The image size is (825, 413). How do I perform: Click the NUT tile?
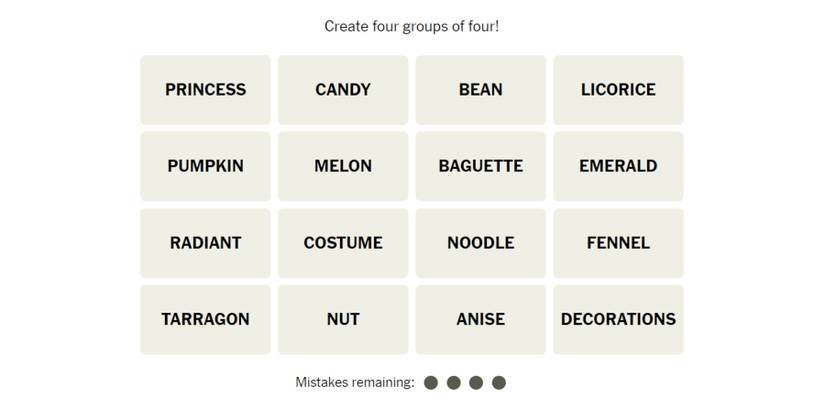click(x=343, y=320)
